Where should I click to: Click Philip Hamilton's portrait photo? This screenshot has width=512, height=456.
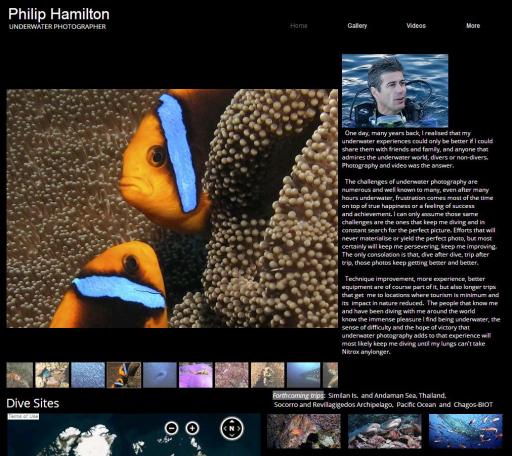[395, 91]
